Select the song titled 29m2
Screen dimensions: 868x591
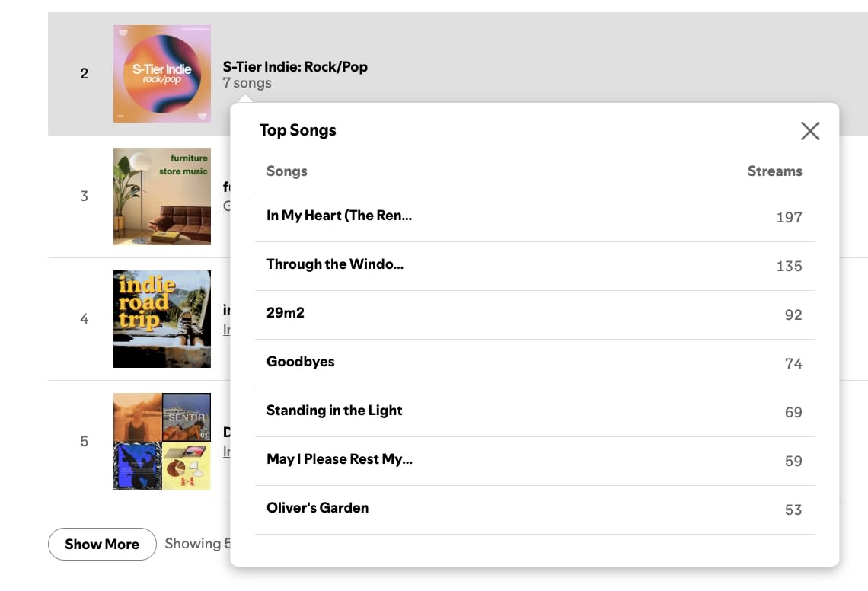[286, 313]
